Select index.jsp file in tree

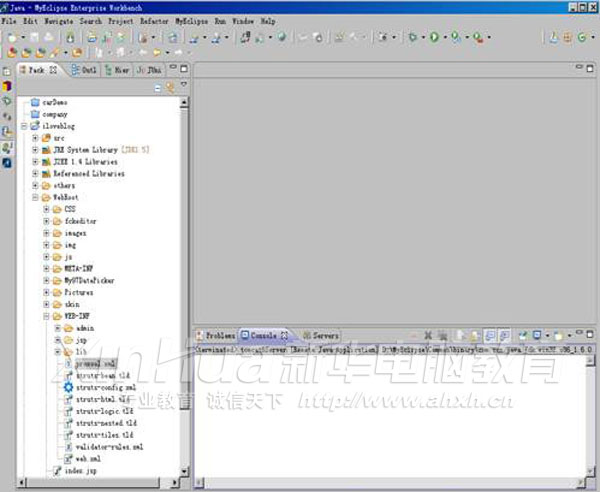coord(79,470)
